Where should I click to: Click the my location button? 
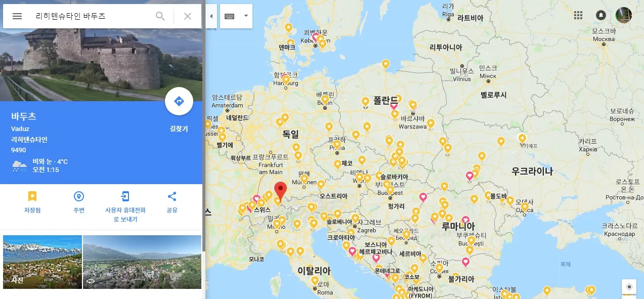pos(629,287)
